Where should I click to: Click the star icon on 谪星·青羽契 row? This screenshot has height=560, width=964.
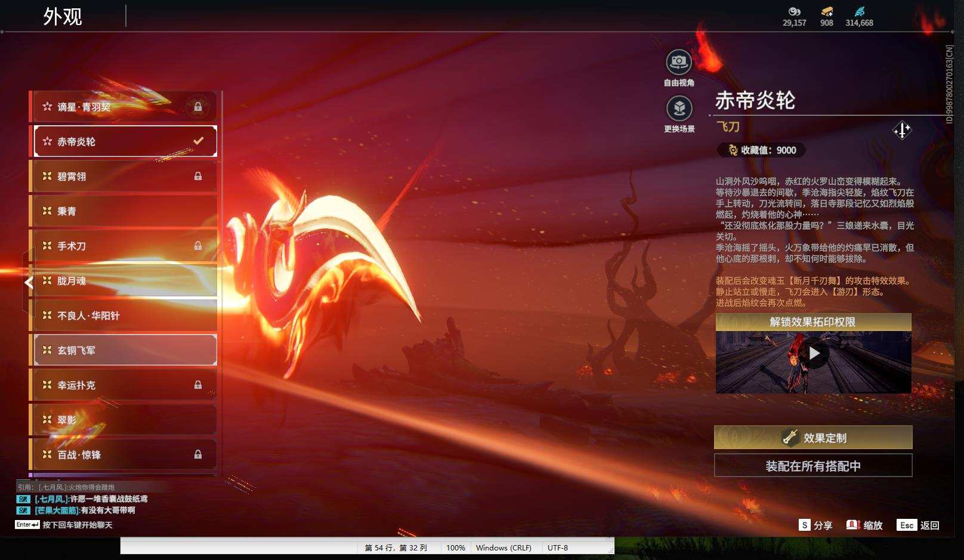pyautogui.click(x=47, y=106)
